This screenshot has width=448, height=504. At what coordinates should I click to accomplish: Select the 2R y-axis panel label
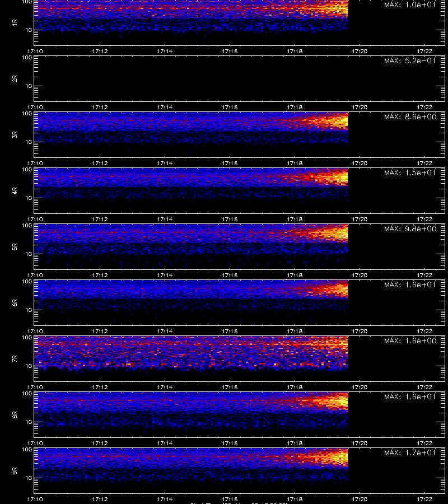coord(15,79)
